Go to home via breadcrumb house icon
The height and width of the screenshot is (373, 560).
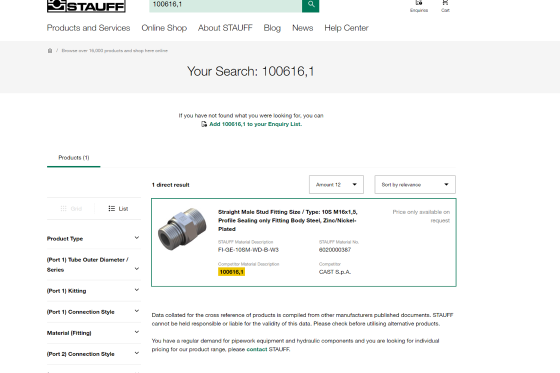pos(50,51)
